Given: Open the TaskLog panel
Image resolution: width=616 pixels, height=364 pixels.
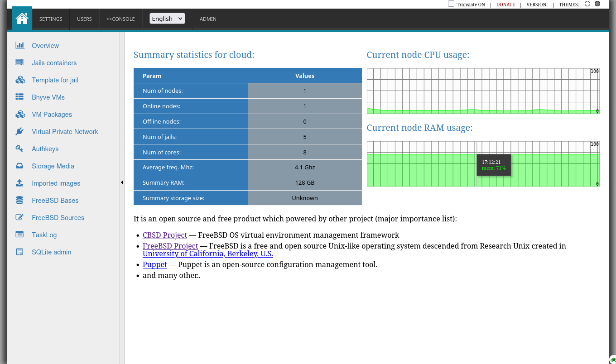Looking at the screenshot, I should (x=44, y=235).
